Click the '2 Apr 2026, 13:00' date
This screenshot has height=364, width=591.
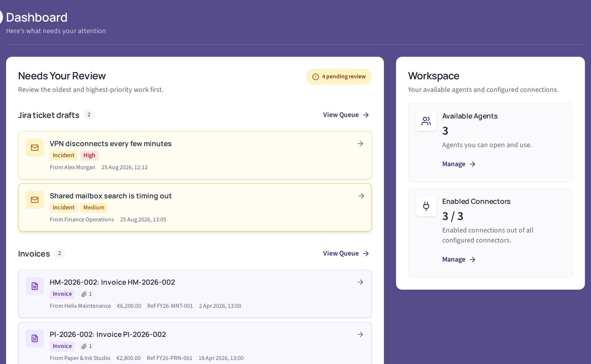click(x=220, y=306)
